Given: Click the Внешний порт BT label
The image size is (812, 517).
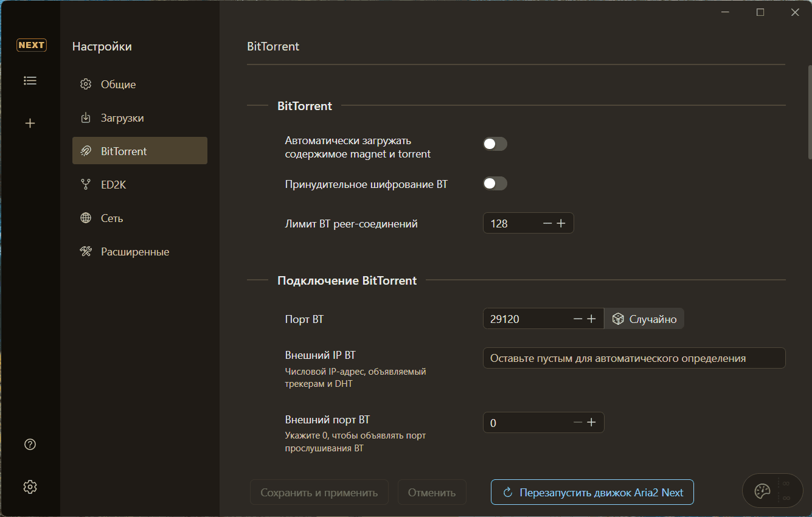Looking at the screenshot, I should 327,419.
